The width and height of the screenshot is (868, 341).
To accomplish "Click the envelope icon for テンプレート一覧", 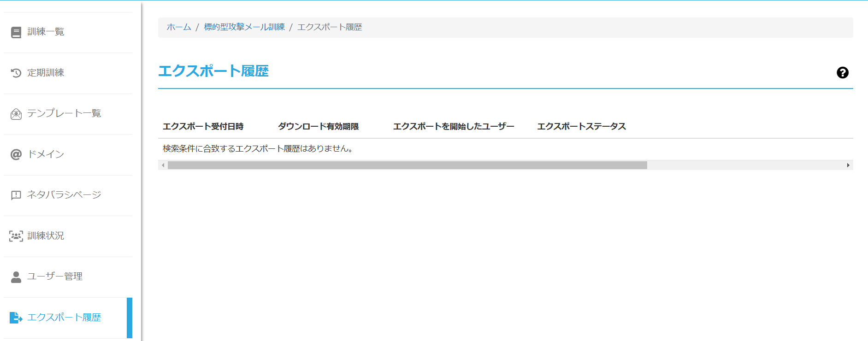I will (x=16, y=114).
